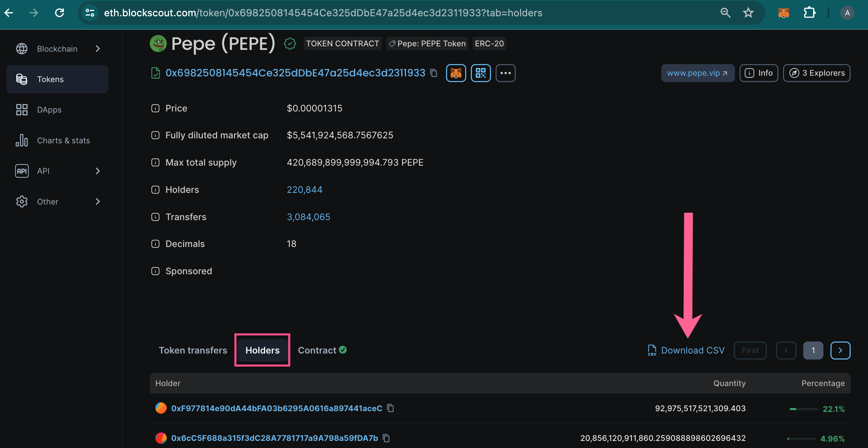The width and height of the screenshot is (868, 448).
Task: Open the search/zoom icon in address bar
Action: [725, 13]
